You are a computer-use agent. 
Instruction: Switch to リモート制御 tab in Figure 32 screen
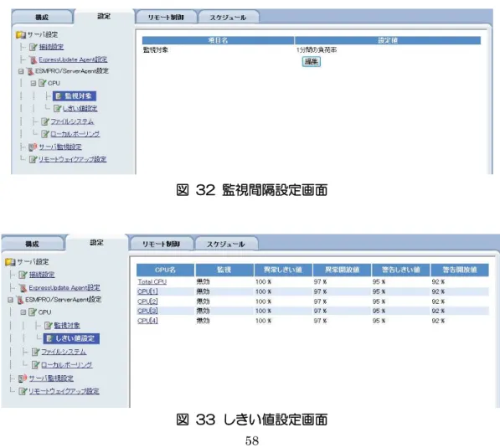pyautogui.click(x=166, y=18)
